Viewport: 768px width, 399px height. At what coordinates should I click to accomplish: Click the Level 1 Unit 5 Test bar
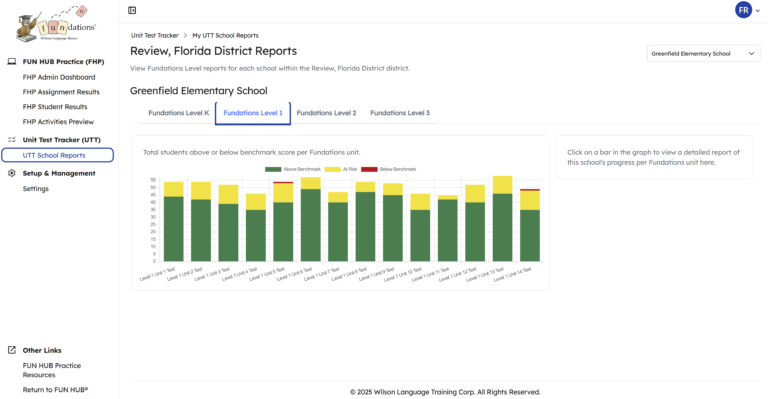click(x=283, y=221)
